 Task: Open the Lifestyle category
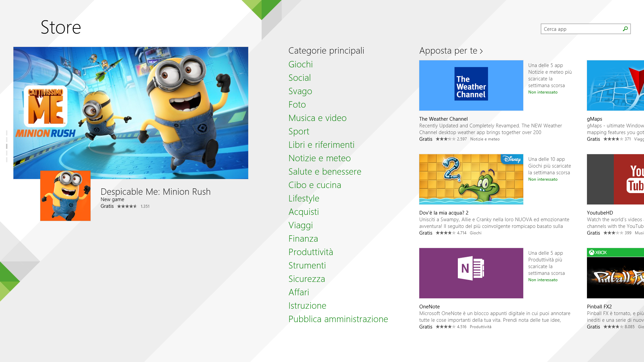304,198
